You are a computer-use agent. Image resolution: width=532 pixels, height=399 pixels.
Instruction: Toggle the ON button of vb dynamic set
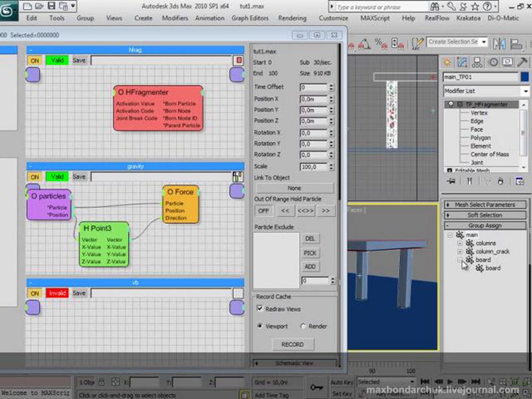pyautogui.click(x=35, y=293)
